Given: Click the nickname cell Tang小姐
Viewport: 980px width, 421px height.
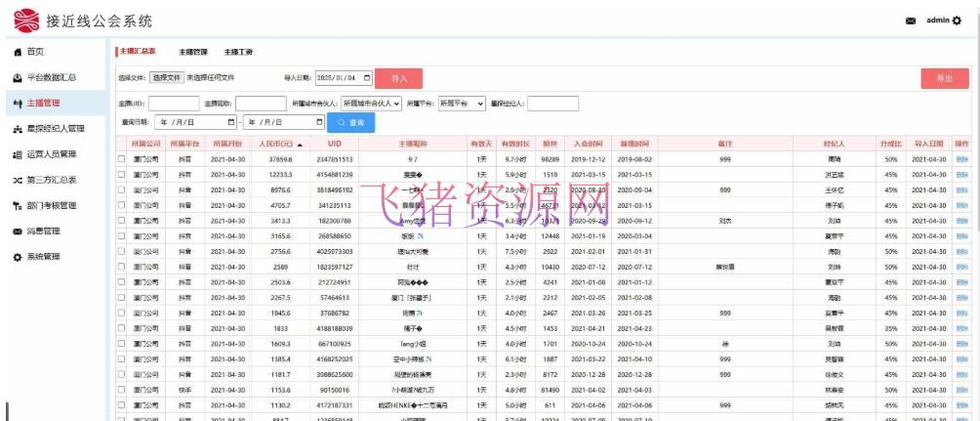Looking at the screenshot, I should [x=413, y=344].
